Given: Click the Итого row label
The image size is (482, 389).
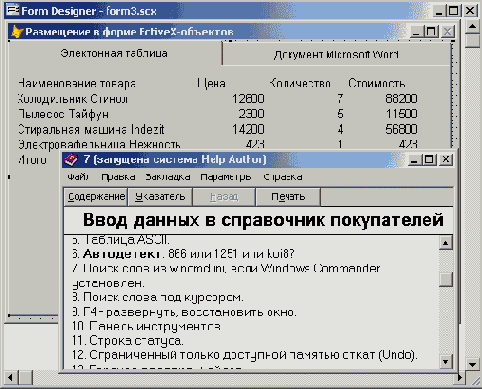Looking at the screenshot, I should pos(32,160).
